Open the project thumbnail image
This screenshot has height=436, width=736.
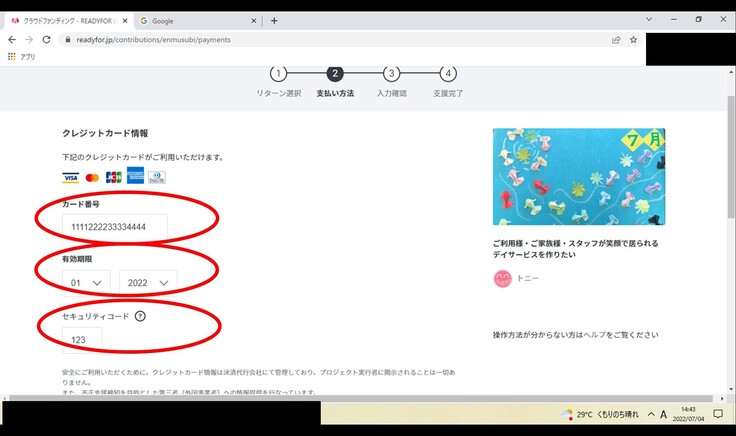pos(578,176)
